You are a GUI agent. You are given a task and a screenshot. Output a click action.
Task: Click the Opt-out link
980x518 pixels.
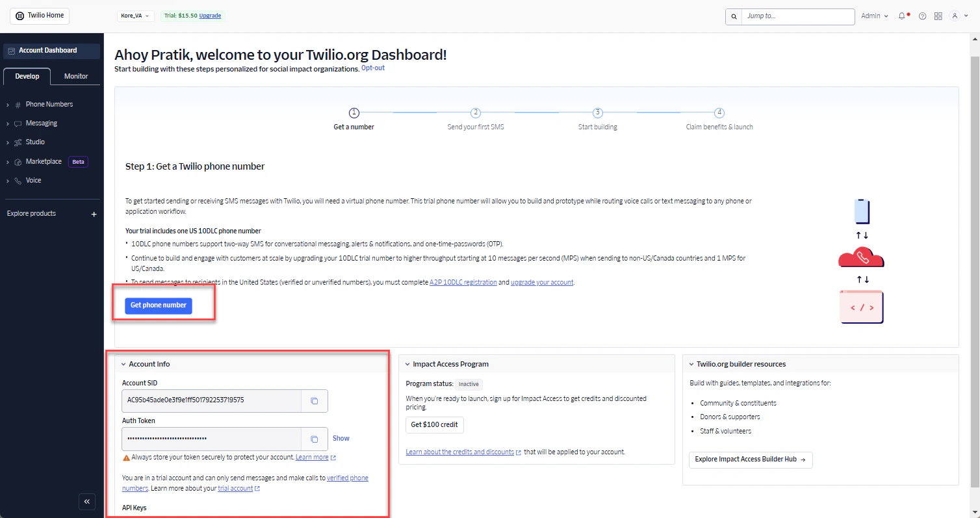coord(373,68)
